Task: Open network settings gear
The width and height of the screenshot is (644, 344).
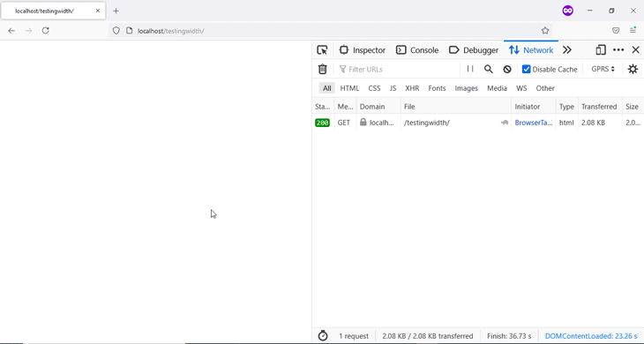Action: pyautogui.click(x=633, y=69)
